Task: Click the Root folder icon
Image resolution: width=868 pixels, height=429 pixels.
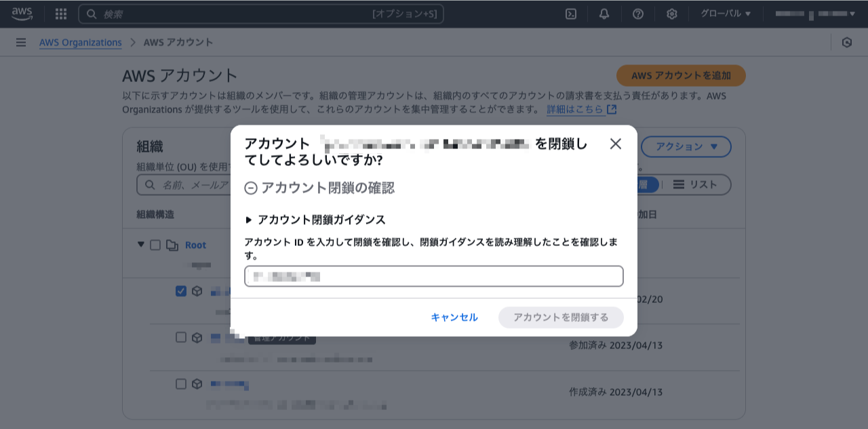Action: pyautogui.click(x=172, y=245)
